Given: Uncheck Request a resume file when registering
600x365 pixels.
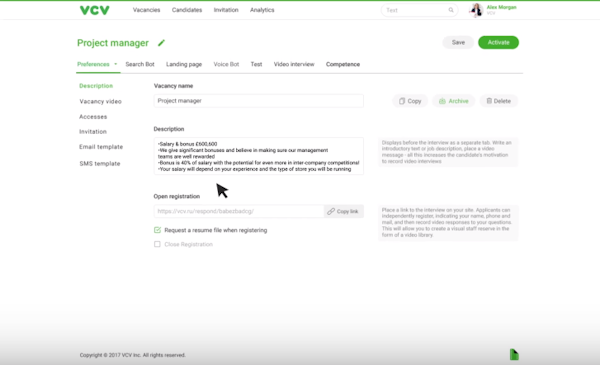Looking at the screenshot, I should pos(157,230).
